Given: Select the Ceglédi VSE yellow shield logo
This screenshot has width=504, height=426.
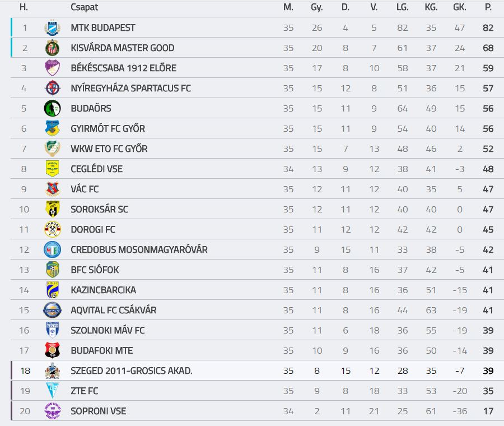Looking at the screenshot, I should (x=52, y=169).
